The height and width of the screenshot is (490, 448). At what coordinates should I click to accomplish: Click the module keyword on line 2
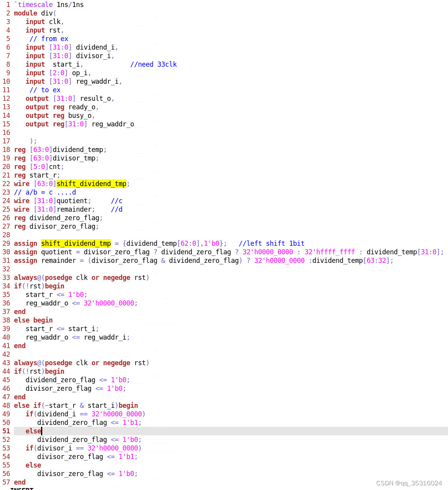tap(25, 13)
